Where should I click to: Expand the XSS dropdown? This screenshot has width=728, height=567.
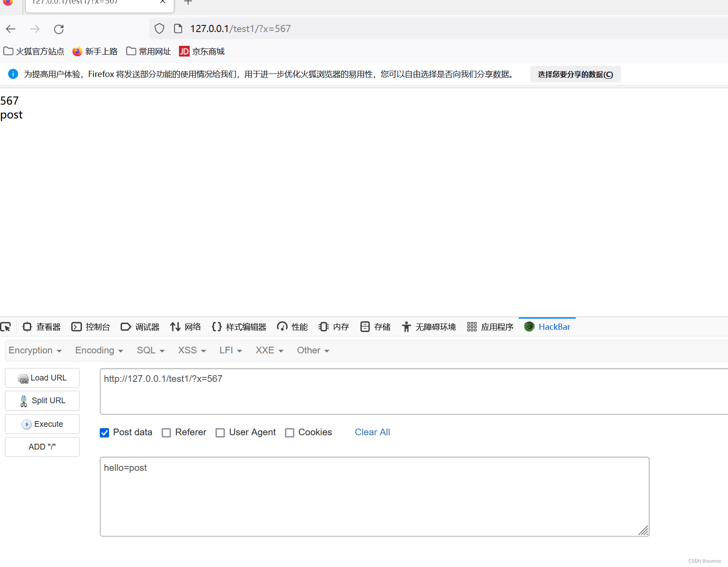point(191,350)
